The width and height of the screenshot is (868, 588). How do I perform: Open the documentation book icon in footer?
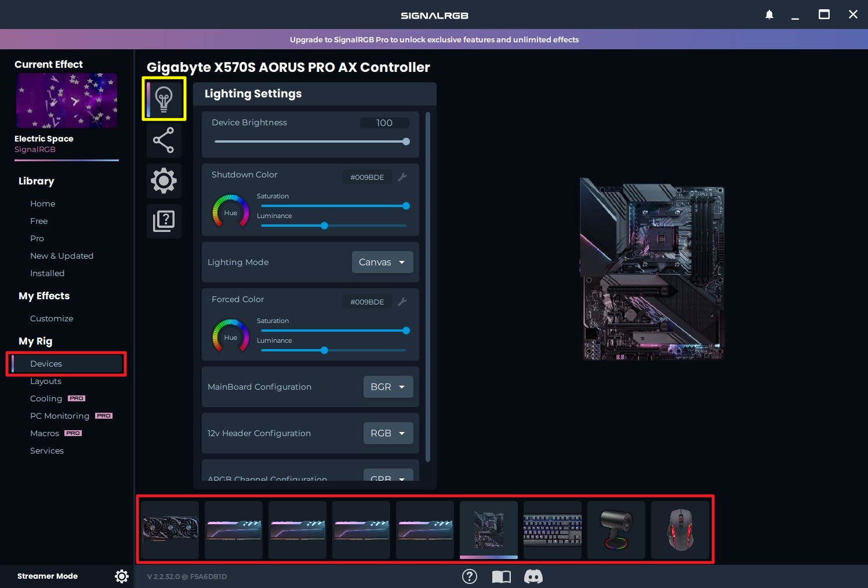pyautogui.click(x=501, y=576)
